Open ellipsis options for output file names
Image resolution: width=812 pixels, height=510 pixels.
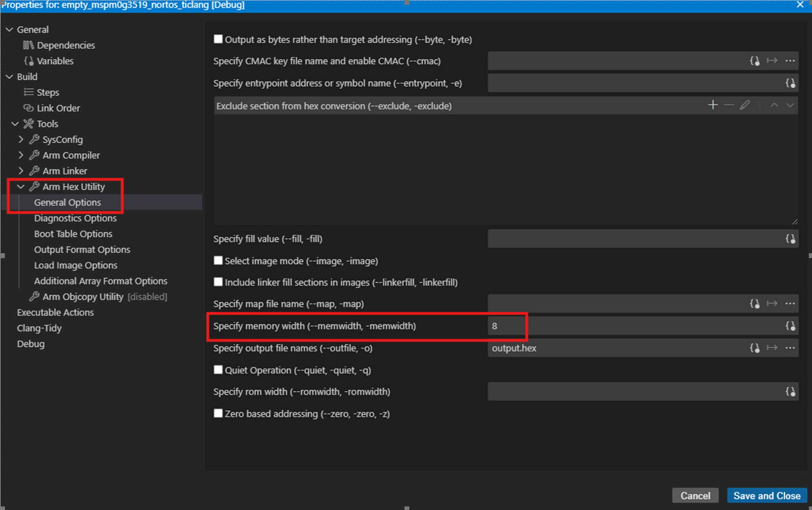[790, 348]
